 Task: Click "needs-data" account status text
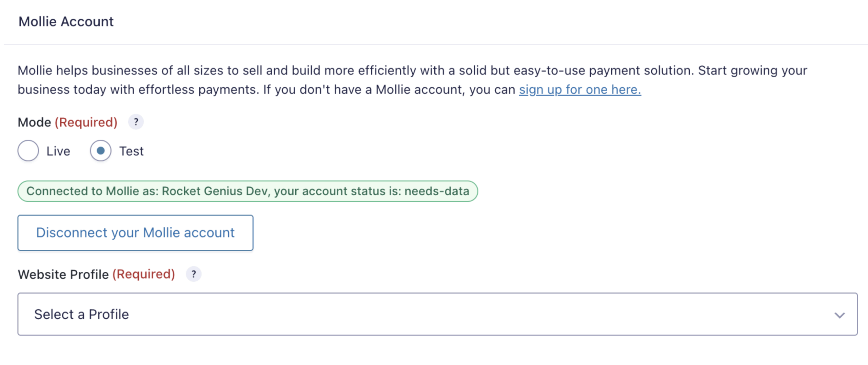click(x=437, y=191)
